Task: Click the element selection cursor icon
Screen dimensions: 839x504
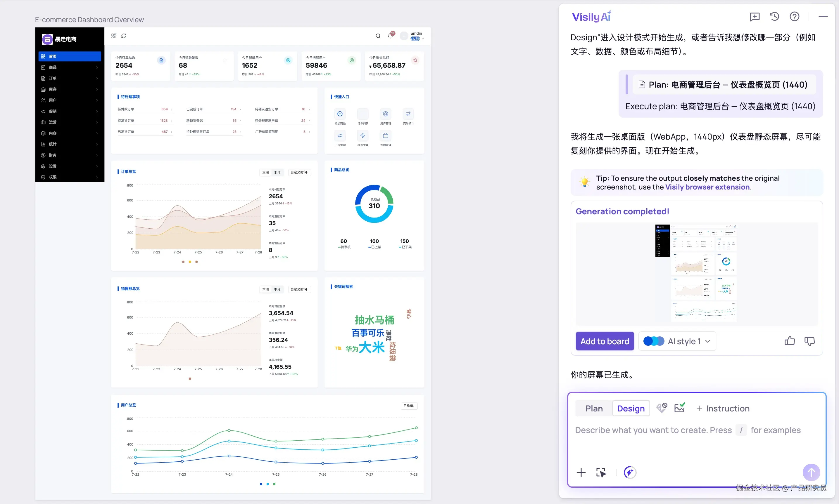Action: click(x=601, y=472)
